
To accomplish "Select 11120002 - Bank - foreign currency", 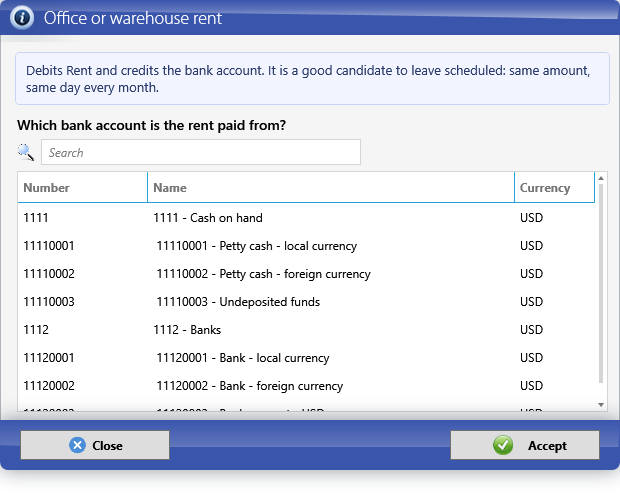I will click(x=306, y=386).
